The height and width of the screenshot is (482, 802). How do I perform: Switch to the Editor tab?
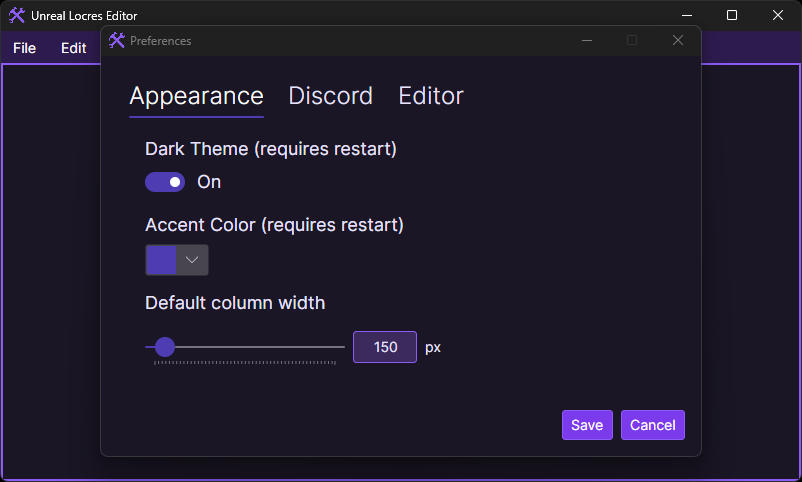coord(431,96)
